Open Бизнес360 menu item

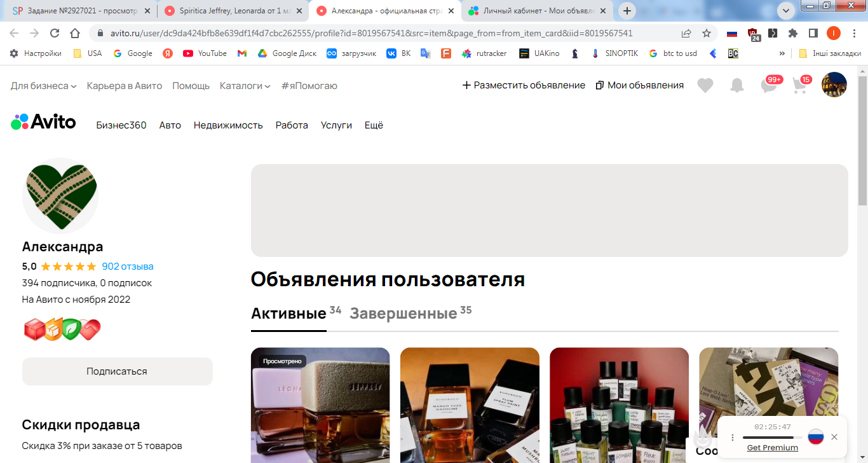pyautogui.click(x=121, y=125)
